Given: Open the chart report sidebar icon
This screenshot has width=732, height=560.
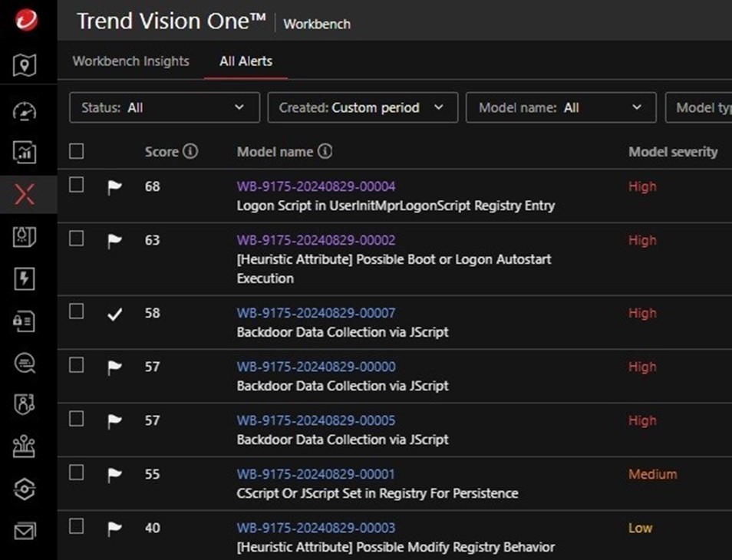Looking at the screenshot, I should 25,152.
